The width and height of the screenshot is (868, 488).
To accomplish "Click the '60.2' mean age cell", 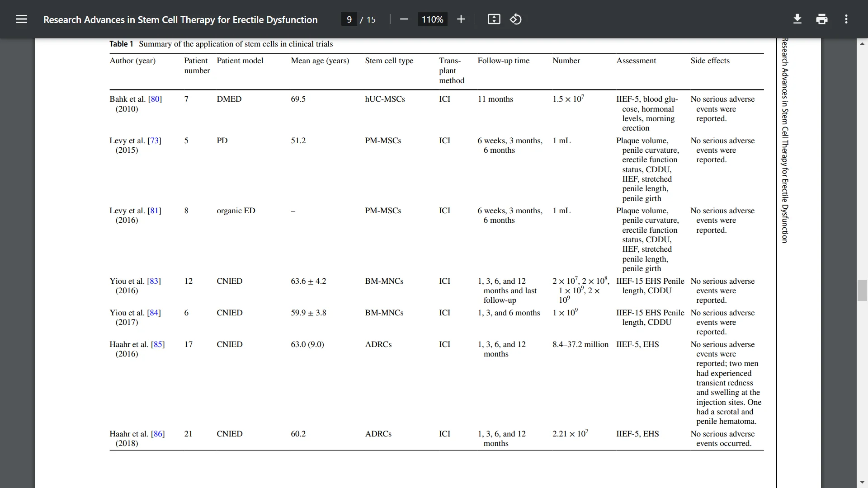I will tap(298, 434).
